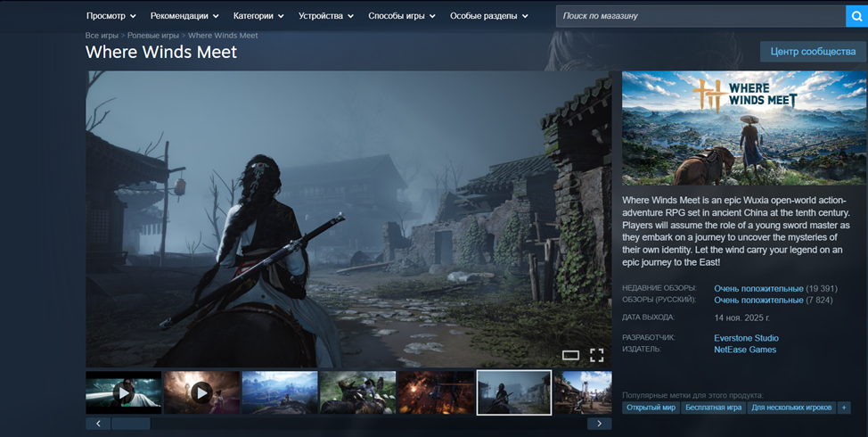The width and height of the screenshot is (868, 437).
Task: Visit the Everstone Studio developer link
Action: click(746, 338)
